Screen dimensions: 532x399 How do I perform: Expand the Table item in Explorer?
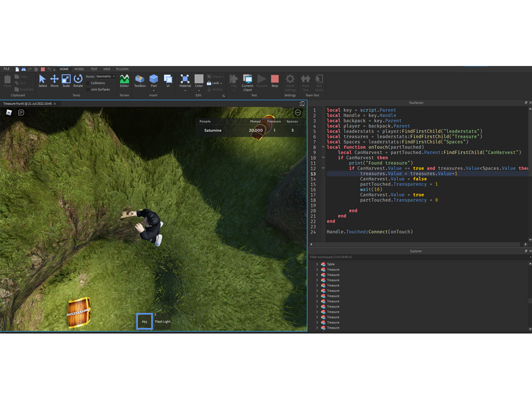click(317, 264)
